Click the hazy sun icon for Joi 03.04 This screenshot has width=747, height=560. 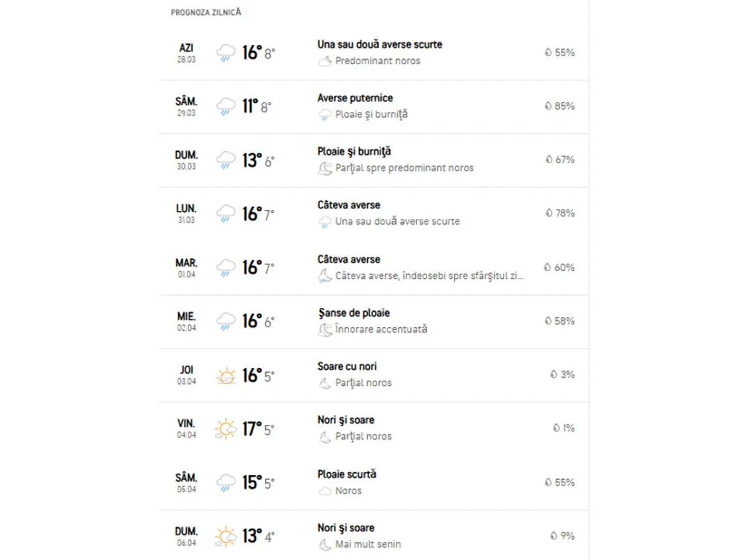[226, 376]
